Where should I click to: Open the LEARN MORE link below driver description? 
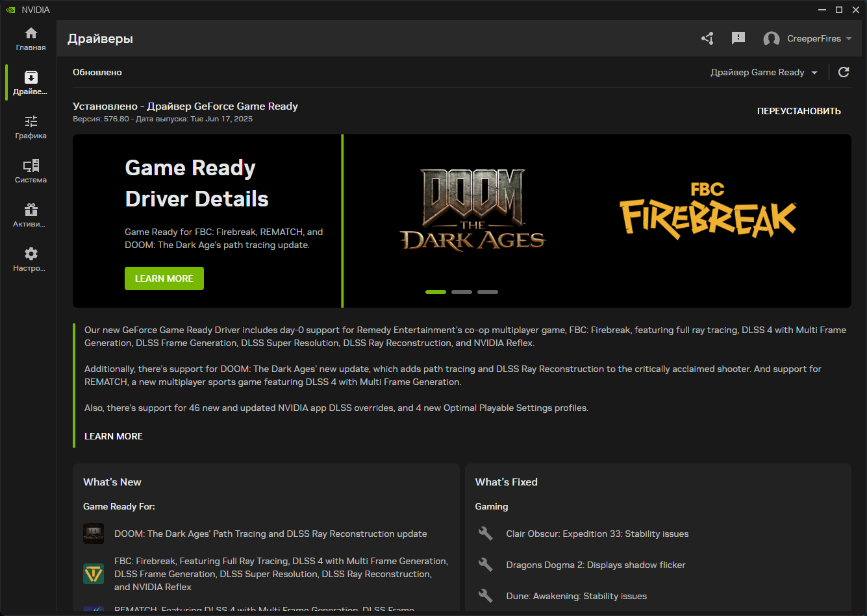[x=113, y=436]
